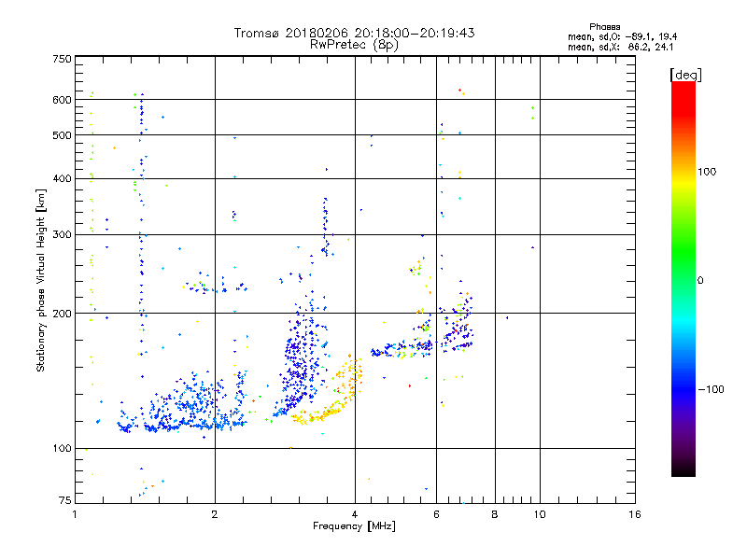The image size is (747, 560).
Task: Click the 'Stationary phase Virtual Height [km]' label
Action: [41, 281]
